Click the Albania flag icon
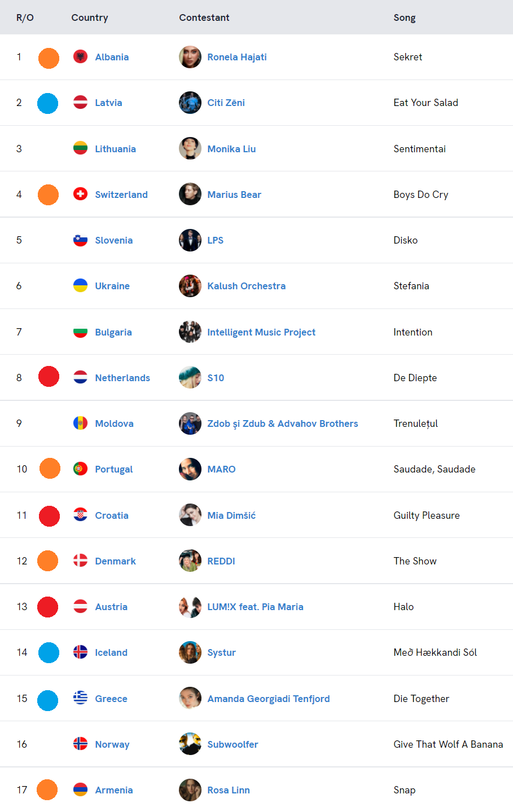This screenshot has height=812, width=513. [x=81, y=57]
